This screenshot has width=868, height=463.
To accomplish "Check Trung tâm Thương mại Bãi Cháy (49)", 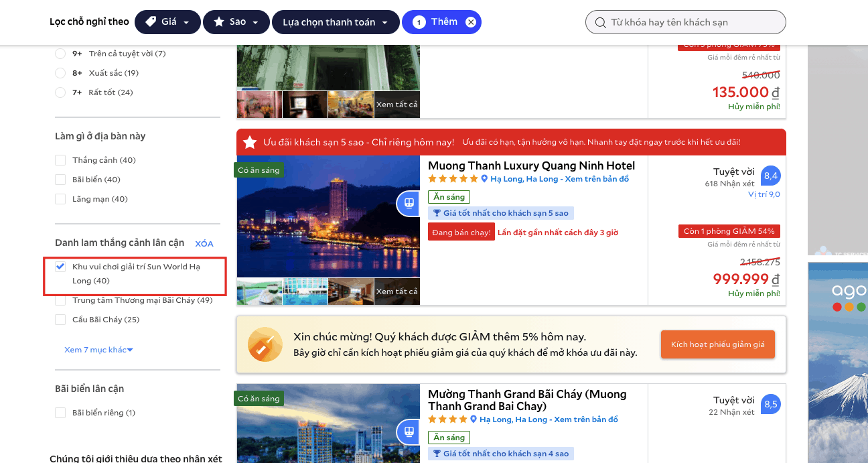I will [60, 300].
